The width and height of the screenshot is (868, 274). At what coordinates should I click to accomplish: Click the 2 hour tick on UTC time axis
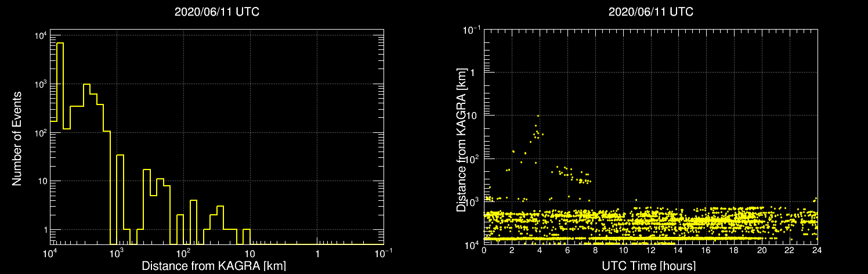[512, 250]
